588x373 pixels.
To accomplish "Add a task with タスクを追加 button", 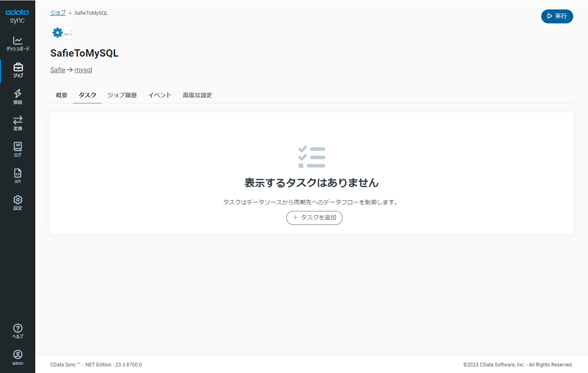I will click(314, 218).
